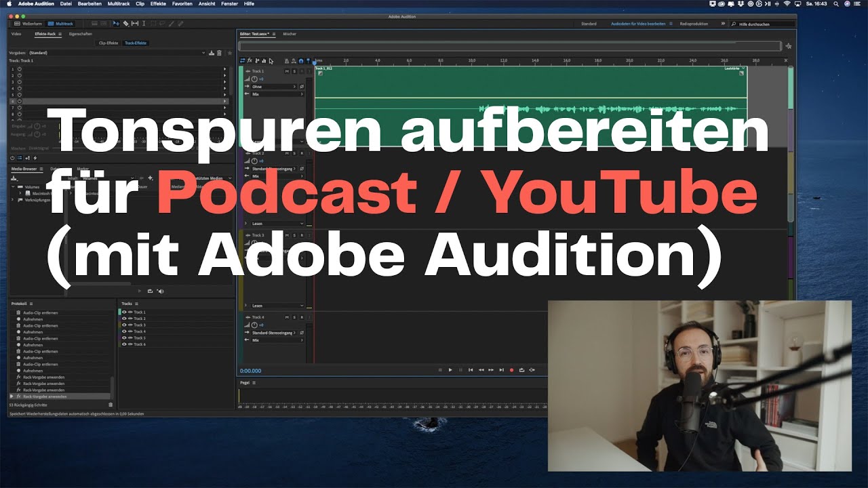Select Track-Effekte button
868x488 pixels.
pyautogui.click(x=136, y=43)
